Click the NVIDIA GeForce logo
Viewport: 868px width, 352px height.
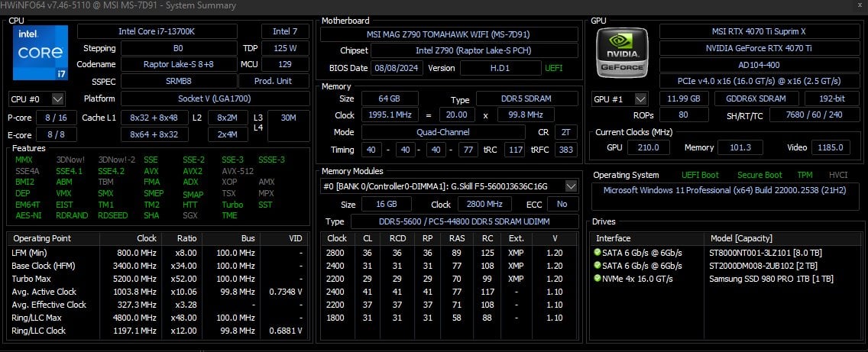click(622, 53)
